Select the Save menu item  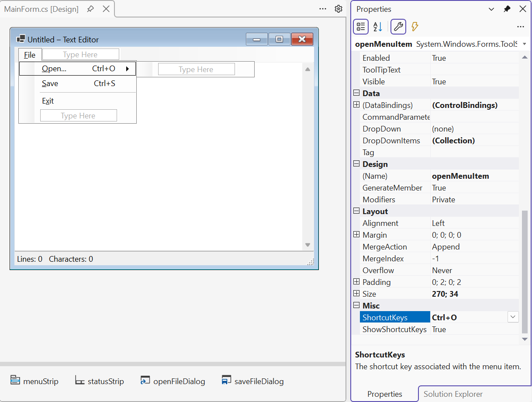pos(78,83)
